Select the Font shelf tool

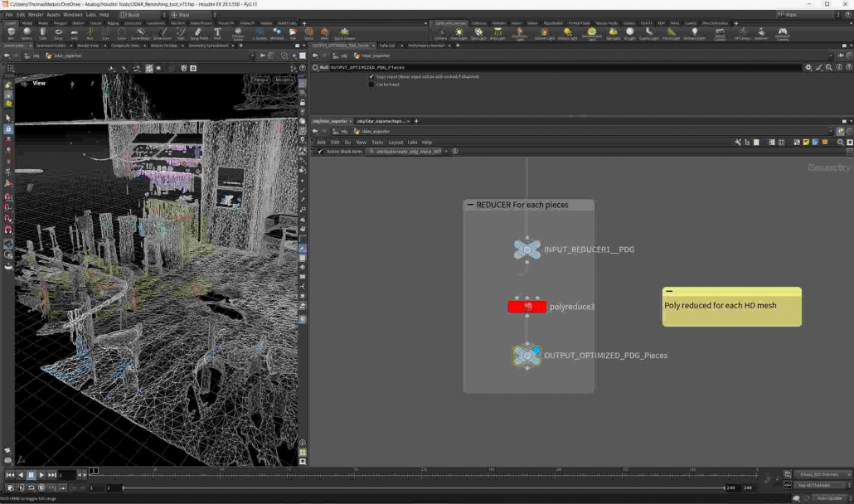click(x=217, y=33)
